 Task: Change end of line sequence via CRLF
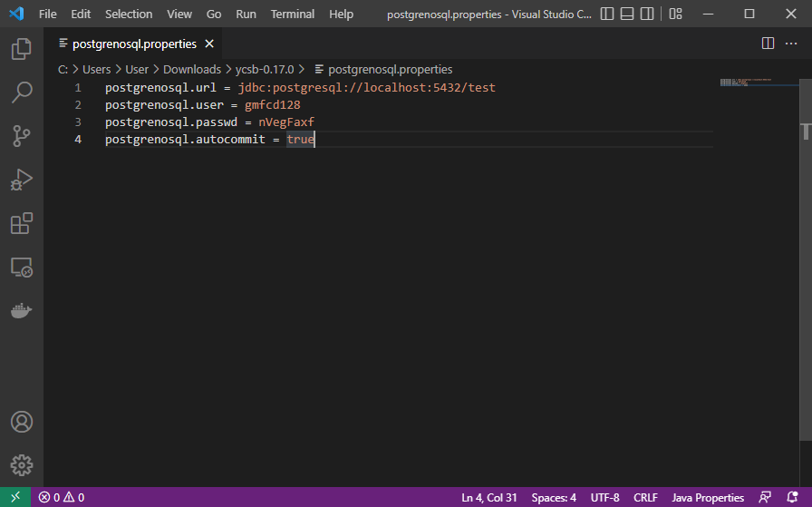[x=645, y=498]
